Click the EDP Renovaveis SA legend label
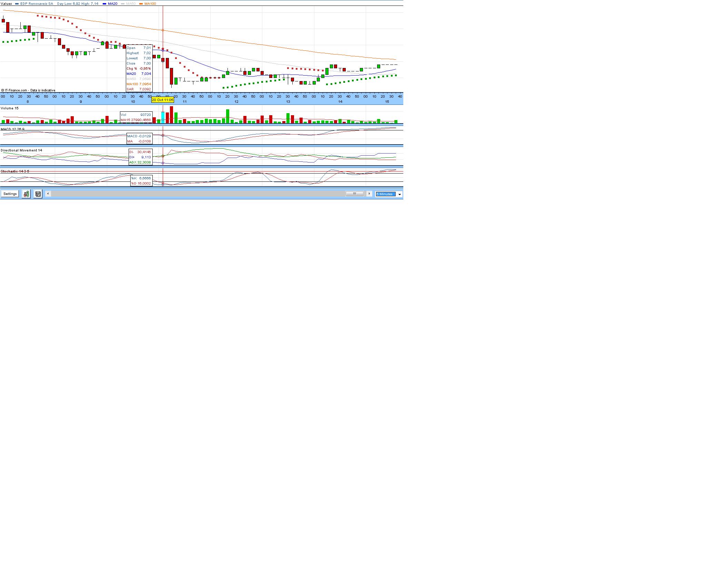The width and height of the screenshot is (728, 583). coord(37,3)
